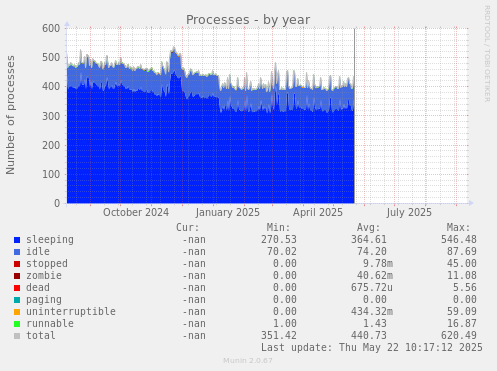Screen dimensions: 497x371
Task: Click sleeping avg value 364.61
Action: pos(369,240)
